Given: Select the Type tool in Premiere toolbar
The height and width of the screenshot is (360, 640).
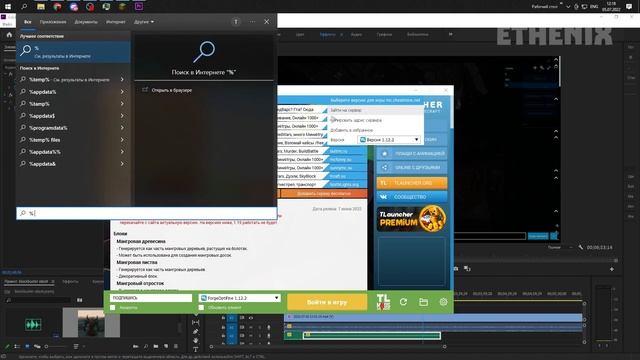Looking at the screenshot, I should [196, 349].
